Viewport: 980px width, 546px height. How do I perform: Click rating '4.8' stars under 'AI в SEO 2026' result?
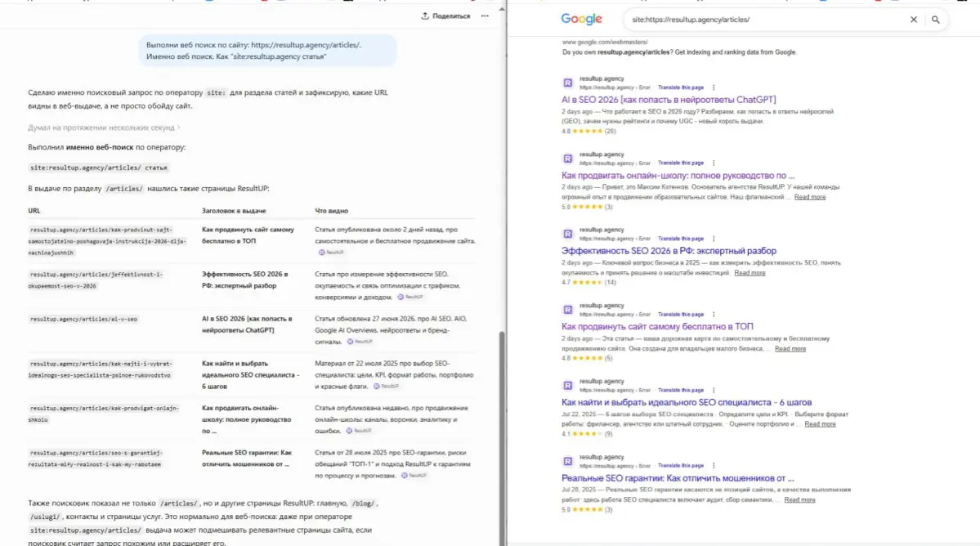click(588, 132)
